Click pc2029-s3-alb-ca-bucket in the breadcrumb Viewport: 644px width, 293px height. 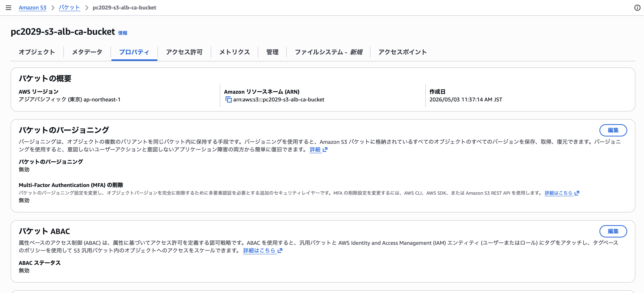coord(124,8)
